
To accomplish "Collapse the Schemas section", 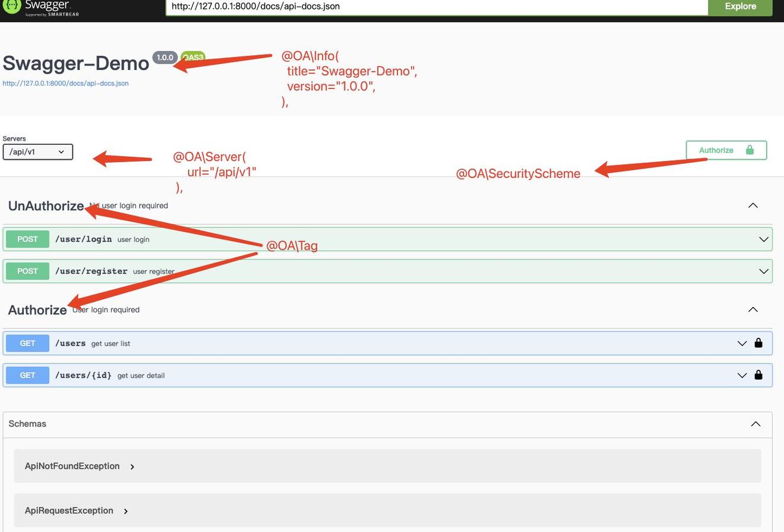I will (755, 424).
